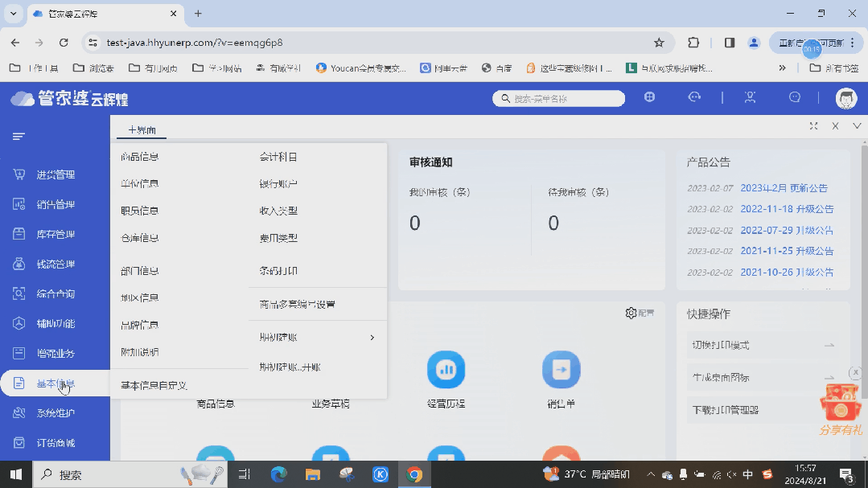
Task: Click the global apps grid icon in header
Action: pos(650,96)
